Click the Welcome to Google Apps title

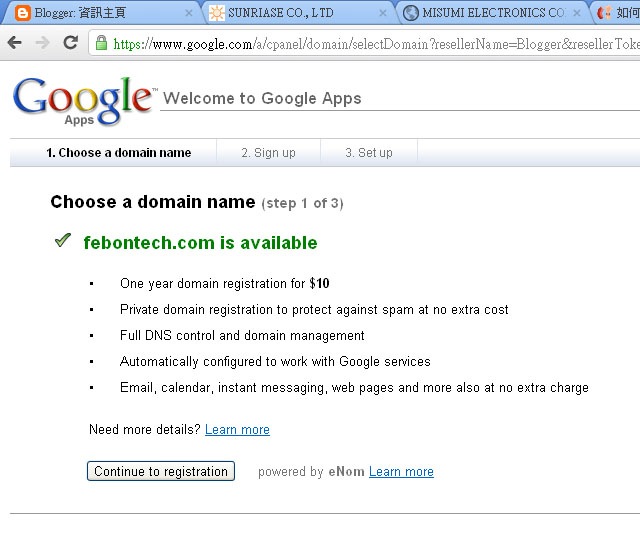coord(262,98)
